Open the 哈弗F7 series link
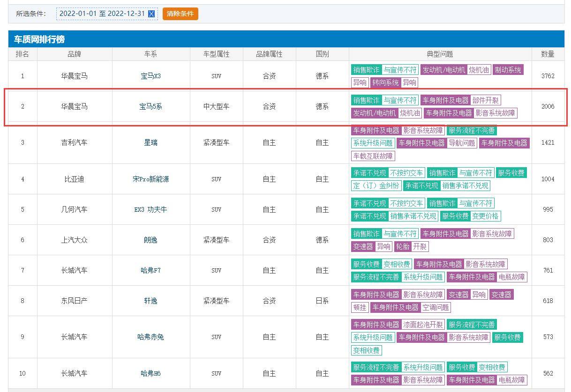Viewport: 571px width, 392px height. coord(151,270)
